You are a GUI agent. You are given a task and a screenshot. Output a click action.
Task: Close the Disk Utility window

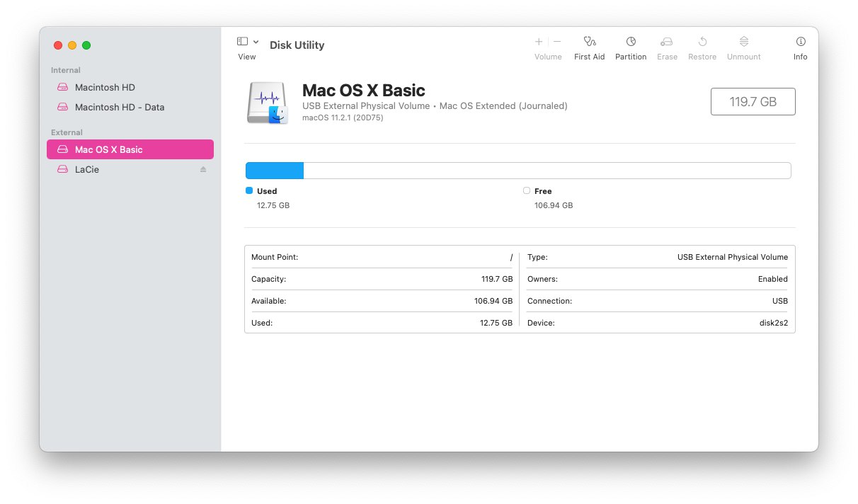point(58,45)
